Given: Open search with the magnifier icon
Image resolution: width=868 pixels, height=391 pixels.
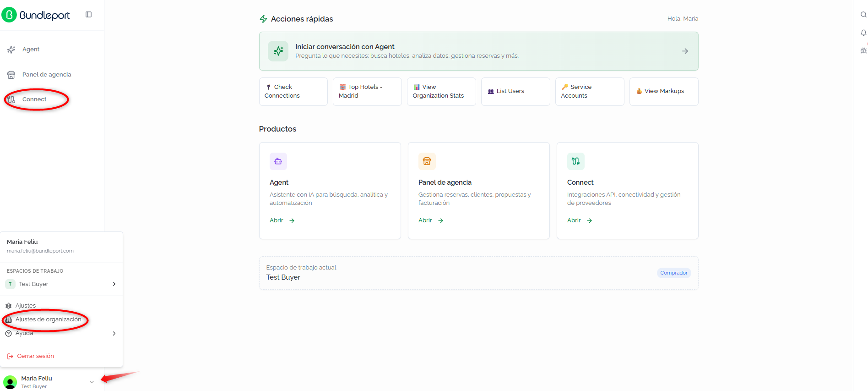Looking at the screenshot, I should pyautogui.click(x=863, y=15).
